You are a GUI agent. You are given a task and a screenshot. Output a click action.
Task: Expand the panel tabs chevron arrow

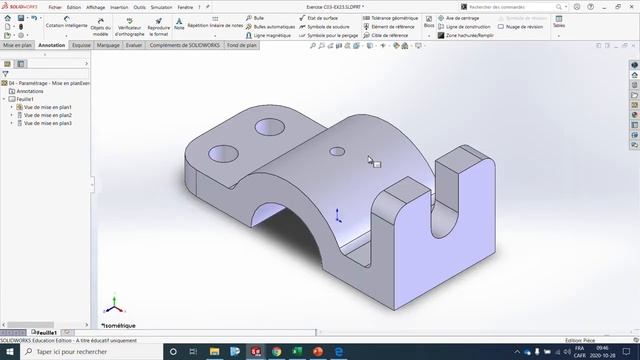tap(86, 64)
